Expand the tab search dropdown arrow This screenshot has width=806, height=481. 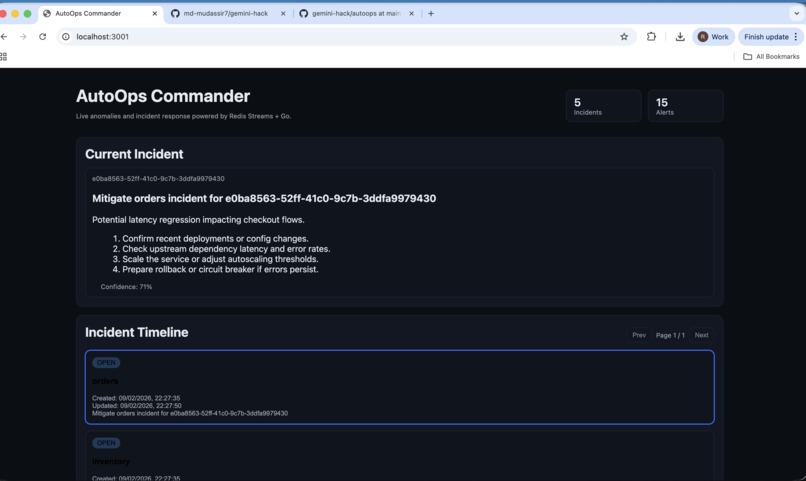point(797,13)
